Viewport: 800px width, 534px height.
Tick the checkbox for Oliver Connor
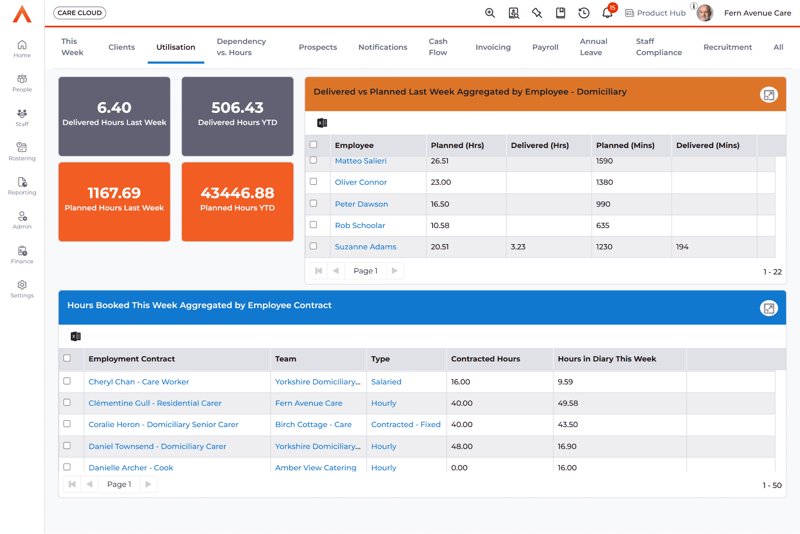[x=314, y=182]
